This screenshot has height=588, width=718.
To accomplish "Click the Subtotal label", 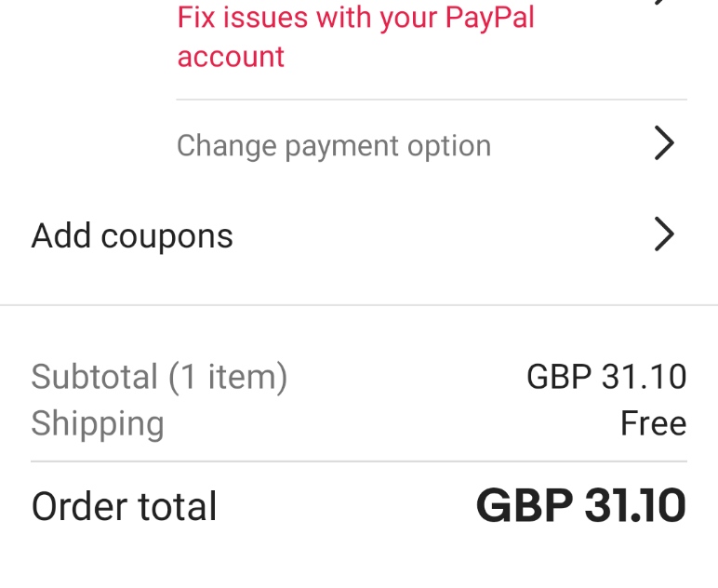I will coord(95,377).
